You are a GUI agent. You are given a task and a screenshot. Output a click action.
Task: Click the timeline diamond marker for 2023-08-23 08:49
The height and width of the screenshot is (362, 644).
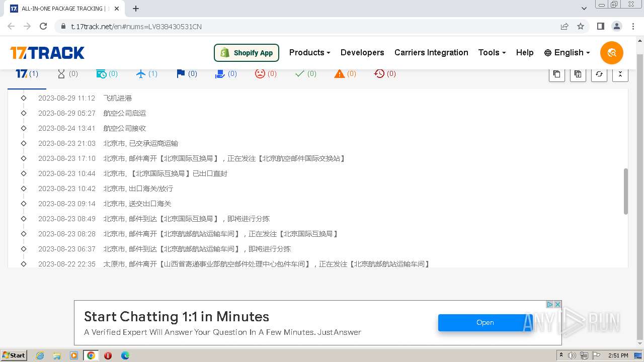click(x=24, y=219)
